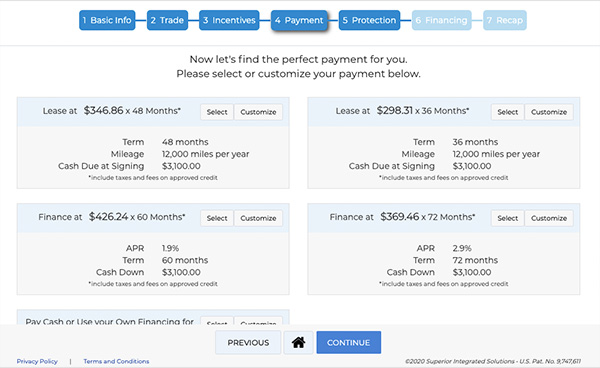The image size is (600, 368).
Task: Open the 4 Payment step
Action: coord(299,20)
